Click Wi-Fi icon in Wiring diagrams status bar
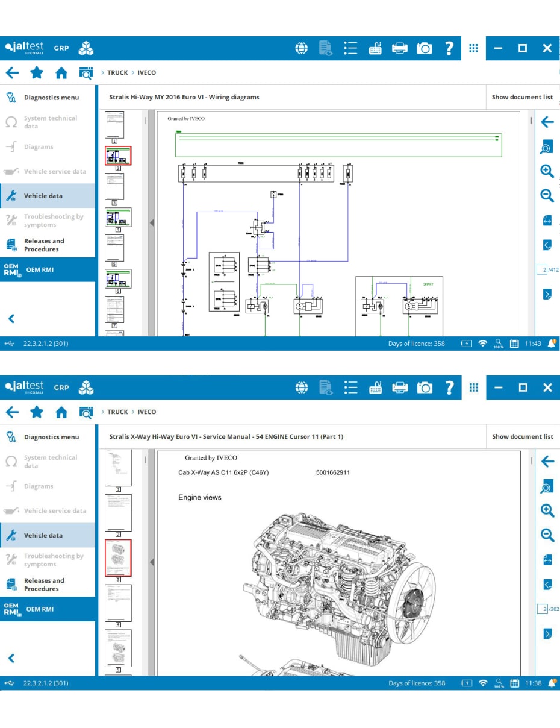The height and width of the screenshot is (728, 560). 482,344
